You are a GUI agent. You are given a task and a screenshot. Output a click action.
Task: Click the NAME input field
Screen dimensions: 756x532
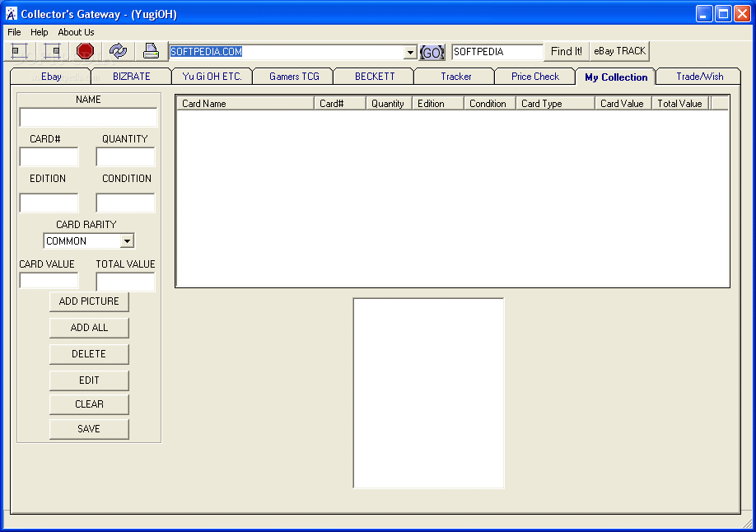click(88, 117)
